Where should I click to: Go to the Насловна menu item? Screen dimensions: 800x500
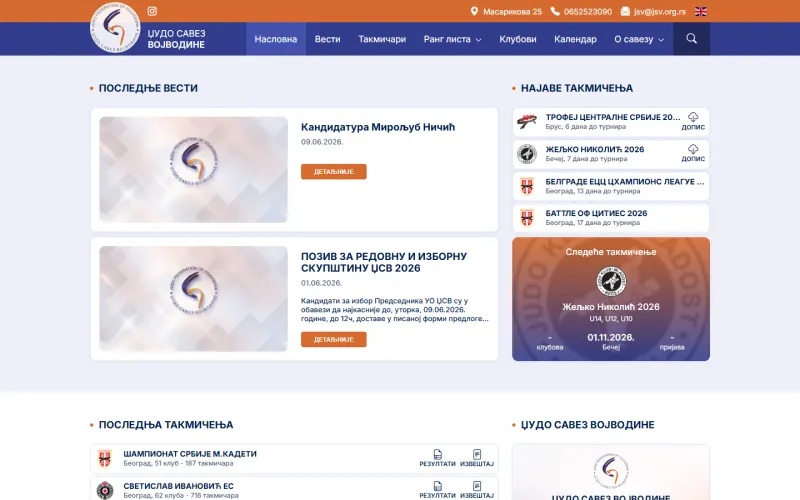coord(276,39)
